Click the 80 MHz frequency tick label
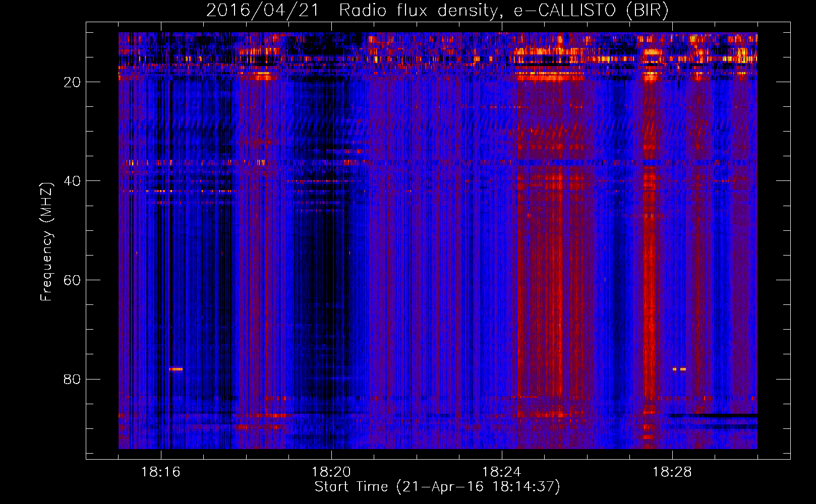Screen dimensions: 816x504 tap(72, 379)
